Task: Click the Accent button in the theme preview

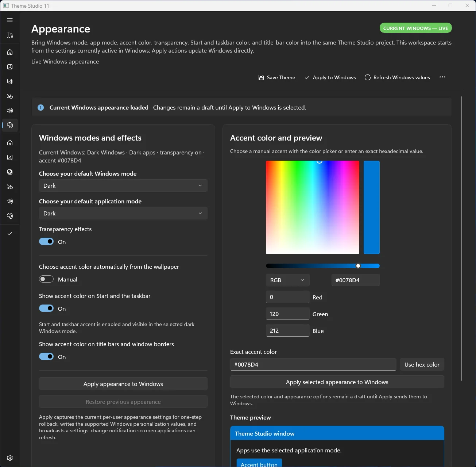Action: click(x=259, y=463)
